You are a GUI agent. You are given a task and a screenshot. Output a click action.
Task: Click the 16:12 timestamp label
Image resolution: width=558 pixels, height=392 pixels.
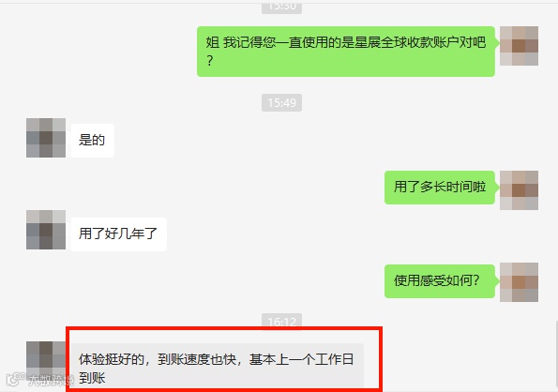(x=282, y=322)
